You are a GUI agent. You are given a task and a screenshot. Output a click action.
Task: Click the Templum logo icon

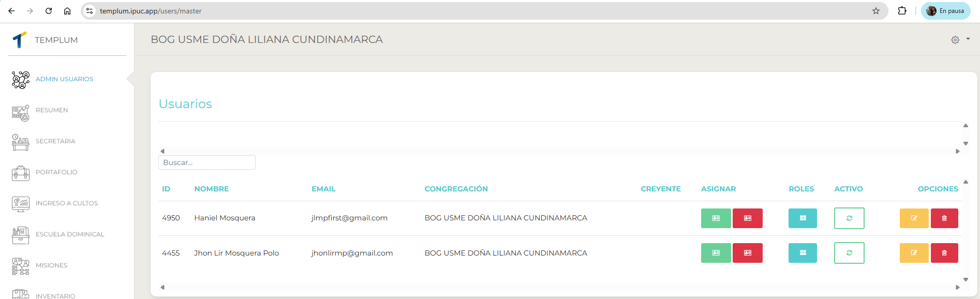pos(20,40)
